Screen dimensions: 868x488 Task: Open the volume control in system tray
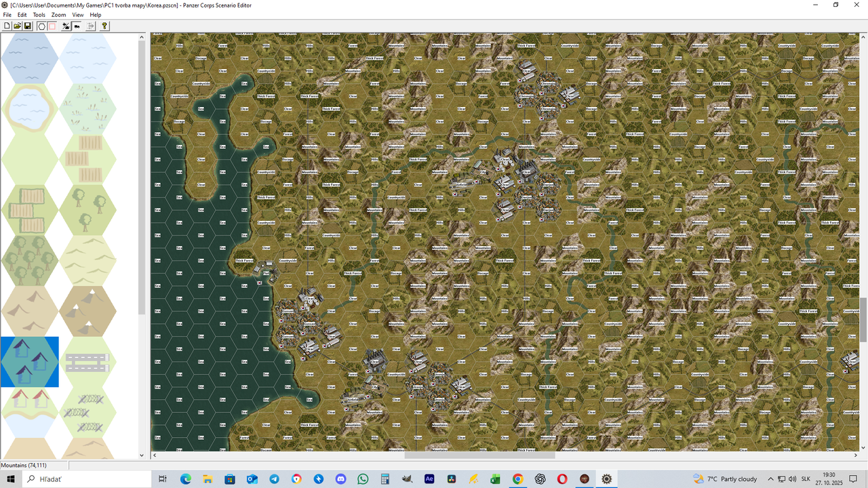coord(791,479)
